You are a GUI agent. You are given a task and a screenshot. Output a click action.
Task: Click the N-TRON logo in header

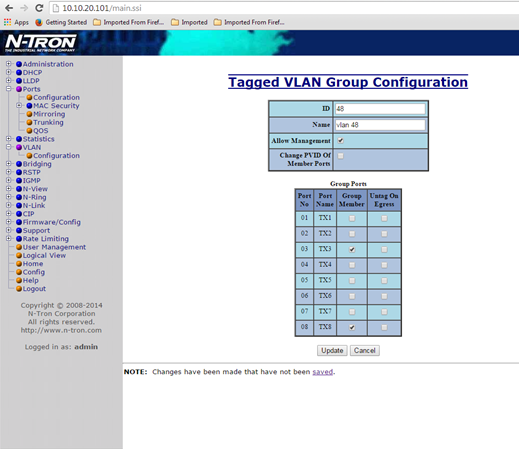[x=41, y=43]
